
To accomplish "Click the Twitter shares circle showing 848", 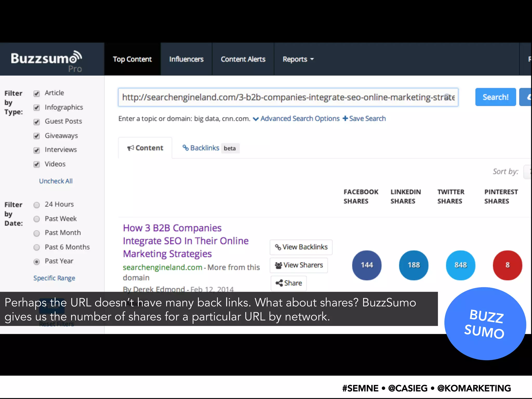I will pos(461,265).
